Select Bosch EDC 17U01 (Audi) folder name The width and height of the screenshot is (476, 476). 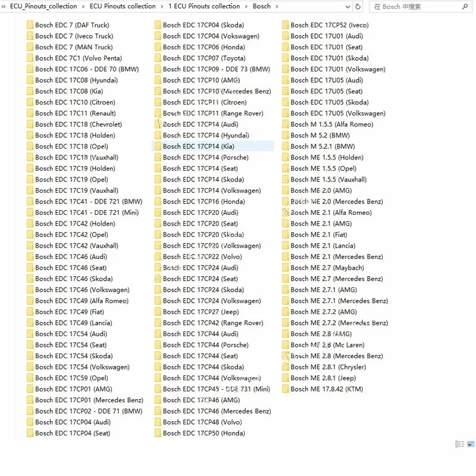pyautogui.click(x=327, y=36)
